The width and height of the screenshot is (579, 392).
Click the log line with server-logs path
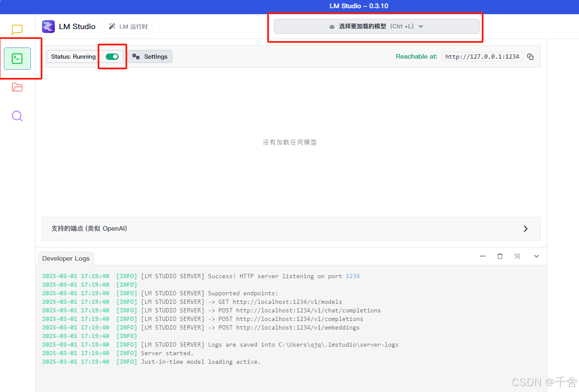[220, 344]
